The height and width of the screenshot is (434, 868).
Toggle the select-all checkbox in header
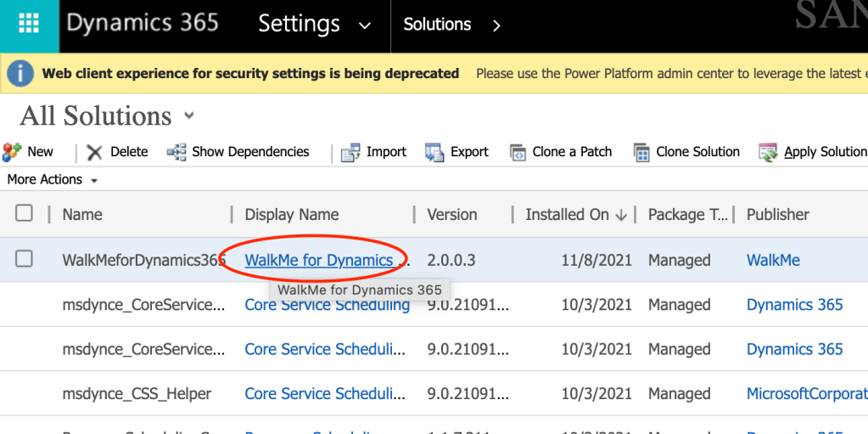pyautogui.click(x=25, y=213)
